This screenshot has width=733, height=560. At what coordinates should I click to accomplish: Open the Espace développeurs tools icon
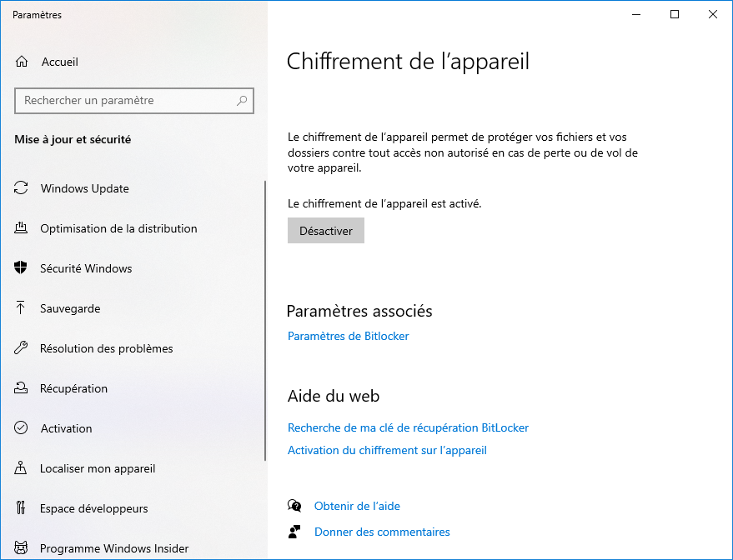pyautogui.click(x=21, y=507)
